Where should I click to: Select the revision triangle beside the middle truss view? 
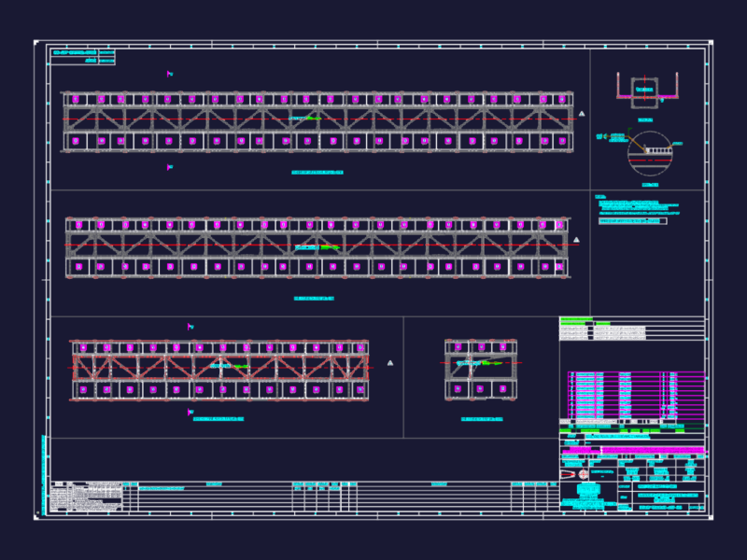pyautogui.click(x=576, y=240)
